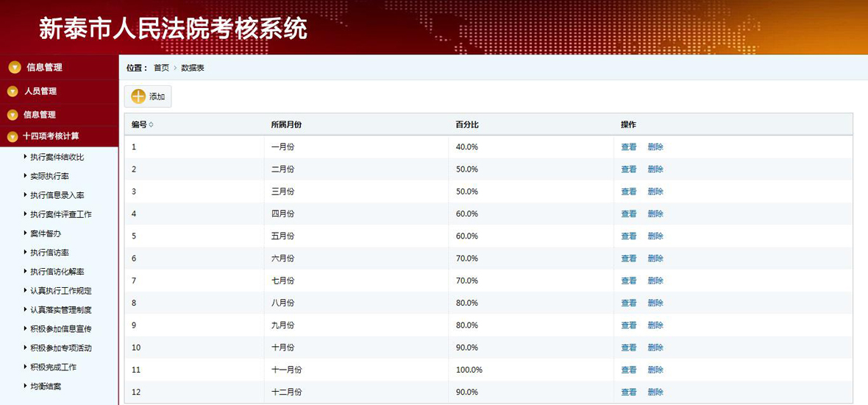View the 一月份 record via 查看

point(628,147)
